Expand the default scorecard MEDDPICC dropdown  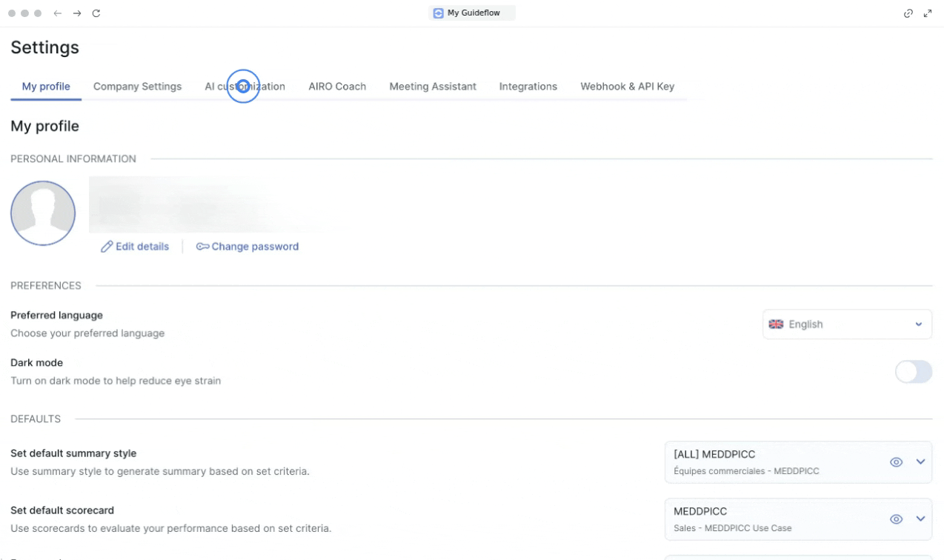[921, 519]
